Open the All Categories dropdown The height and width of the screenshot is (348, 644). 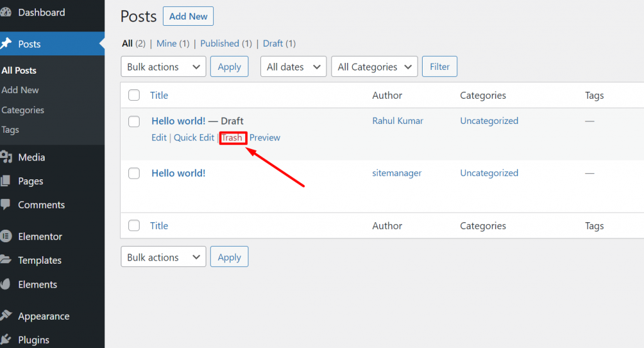click(375, 67)
